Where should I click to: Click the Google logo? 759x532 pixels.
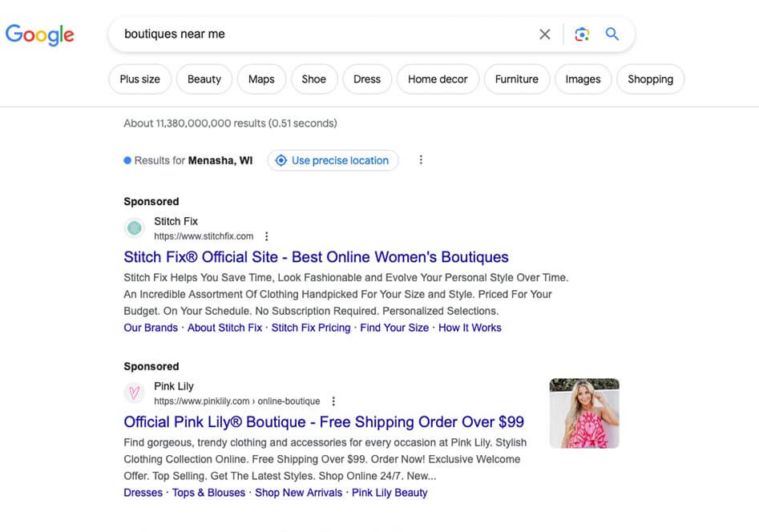[x=39, y=34]
